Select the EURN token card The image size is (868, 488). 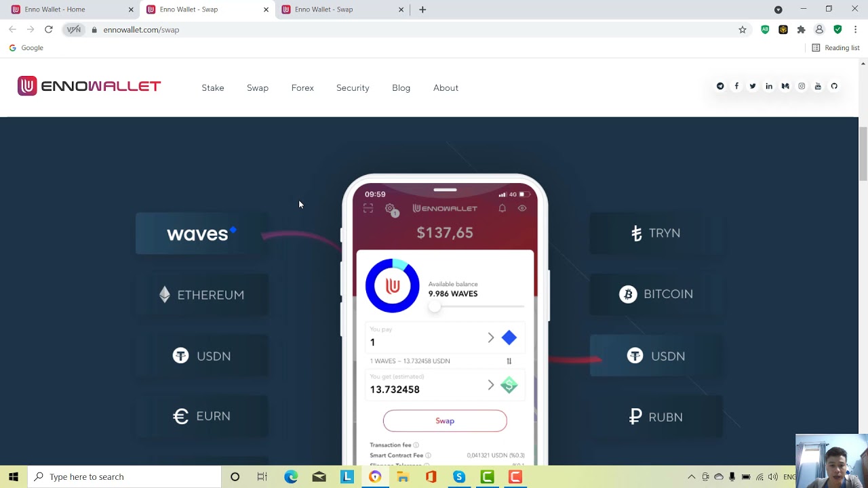click(201, 416)
